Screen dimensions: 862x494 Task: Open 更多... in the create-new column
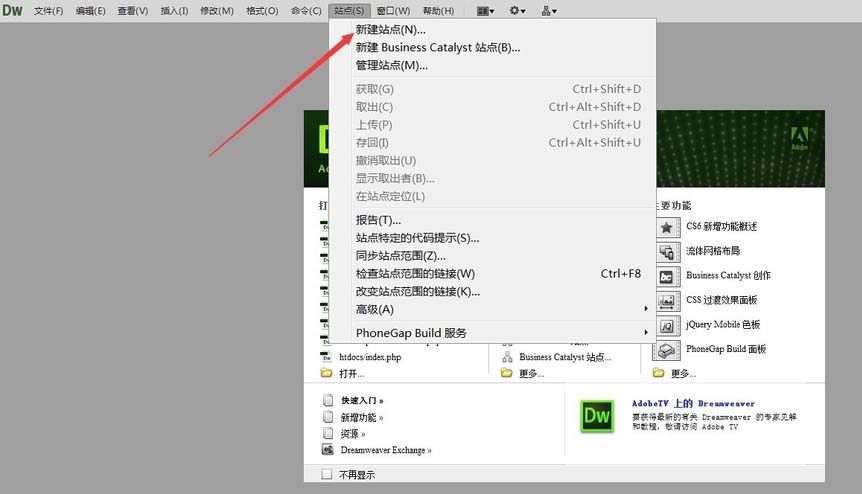tap(531, 374)
